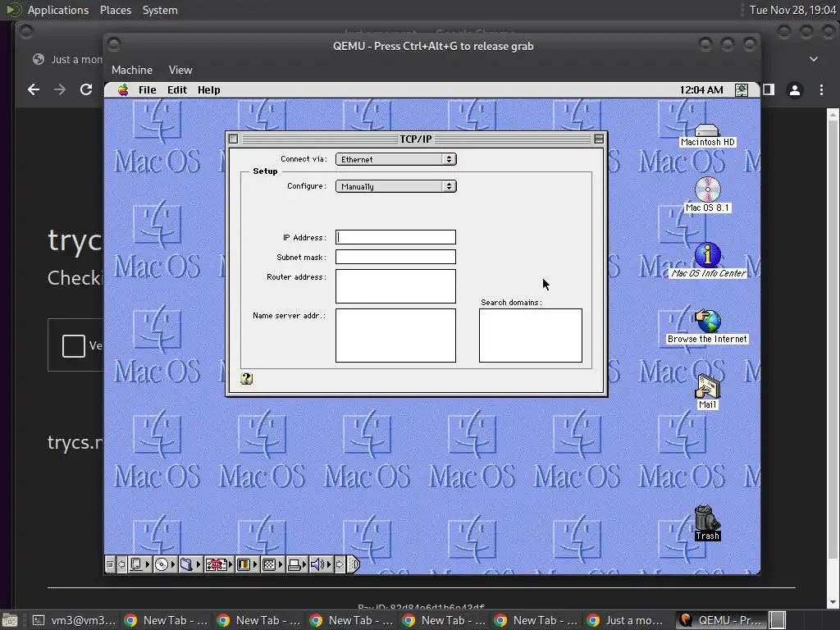Viewport: 840px width, 630px height.
Task: Open the Monitor color depth Control Strip module
Action: tap(247, 564)
